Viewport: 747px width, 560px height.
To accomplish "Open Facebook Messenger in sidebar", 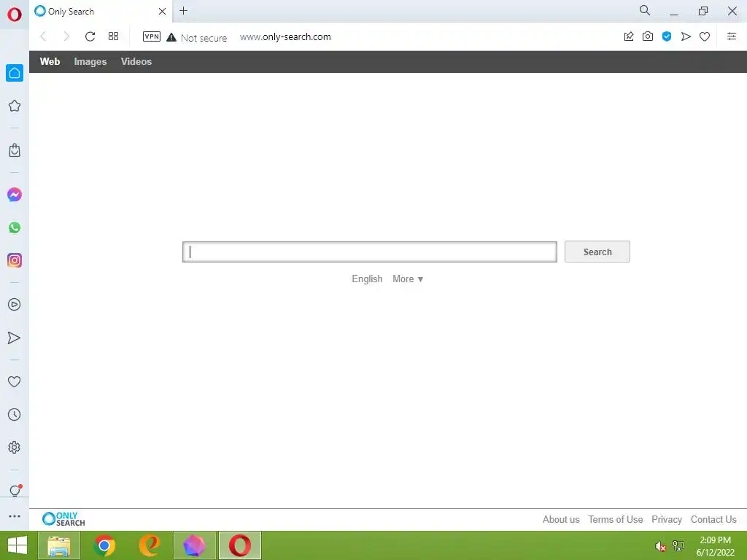I will (15, 194).
